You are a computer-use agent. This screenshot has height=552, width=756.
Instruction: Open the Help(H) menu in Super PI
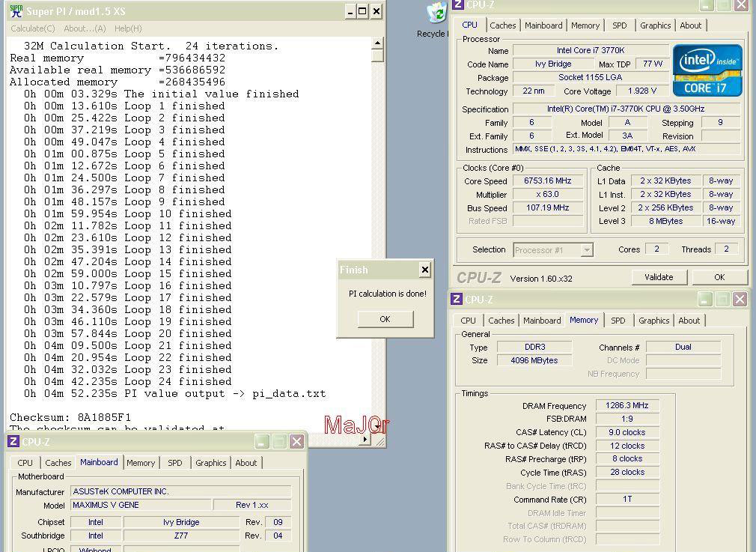(x=128, y=28)
